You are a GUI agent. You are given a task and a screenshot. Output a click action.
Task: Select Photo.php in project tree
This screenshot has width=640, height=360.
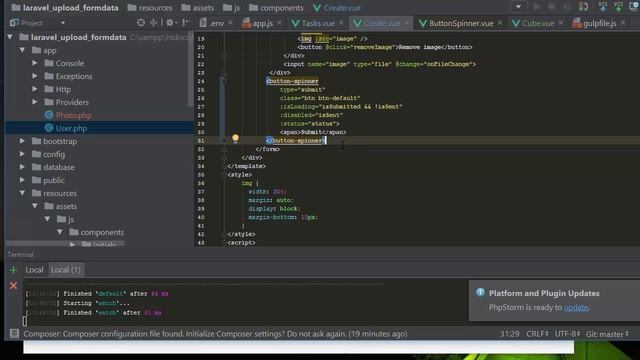(x=73, y=115)
